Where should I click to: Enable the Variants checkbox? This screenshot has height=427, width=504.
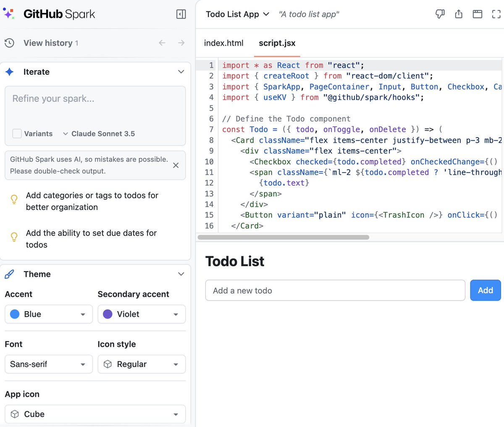[x=17, y=134]
